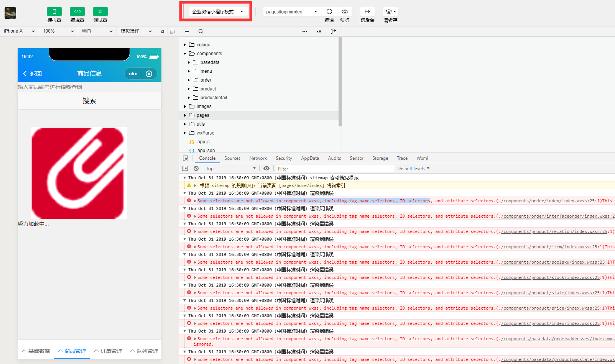615x364 pixels.
Task: Toggle the console sidebar icon
Action: pyautogui.click(x=185, y=169)
